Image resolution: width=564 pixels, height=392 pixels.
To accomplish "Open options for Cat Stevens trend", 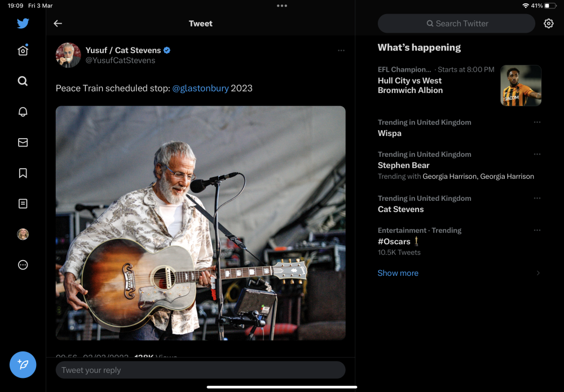I will [537, 198].
